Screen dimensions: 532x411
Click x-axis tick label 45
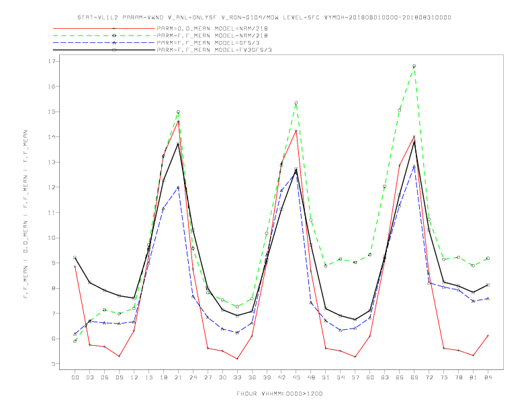click(296, 377)
